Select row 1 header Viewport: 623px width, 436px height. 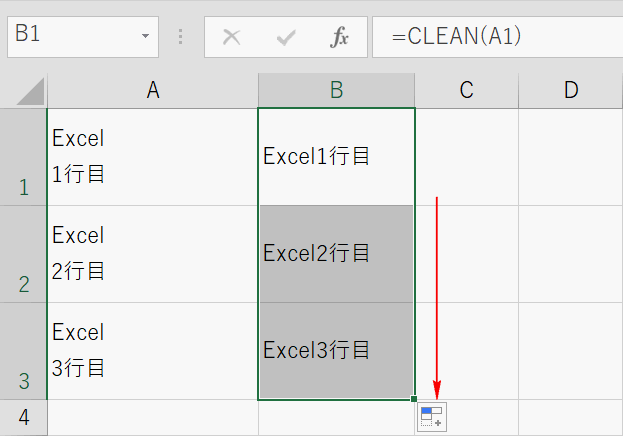[x=23, y=156]
